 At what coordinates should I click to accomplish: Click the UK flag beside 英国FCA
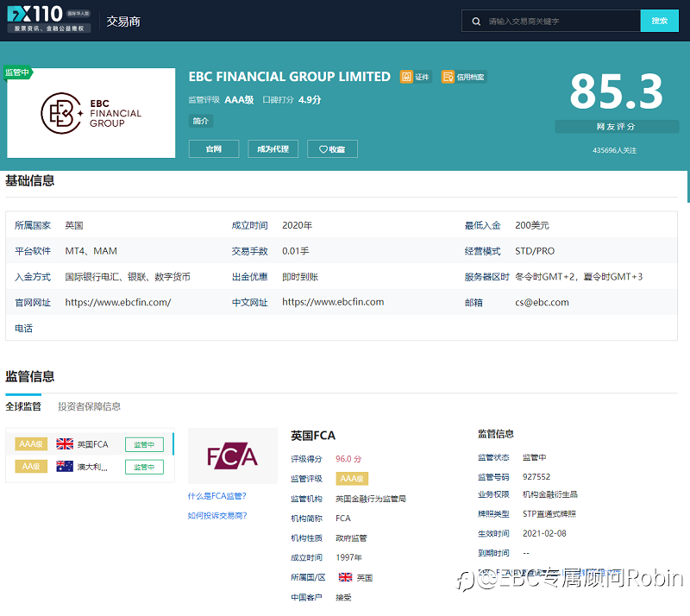point(65,443)
